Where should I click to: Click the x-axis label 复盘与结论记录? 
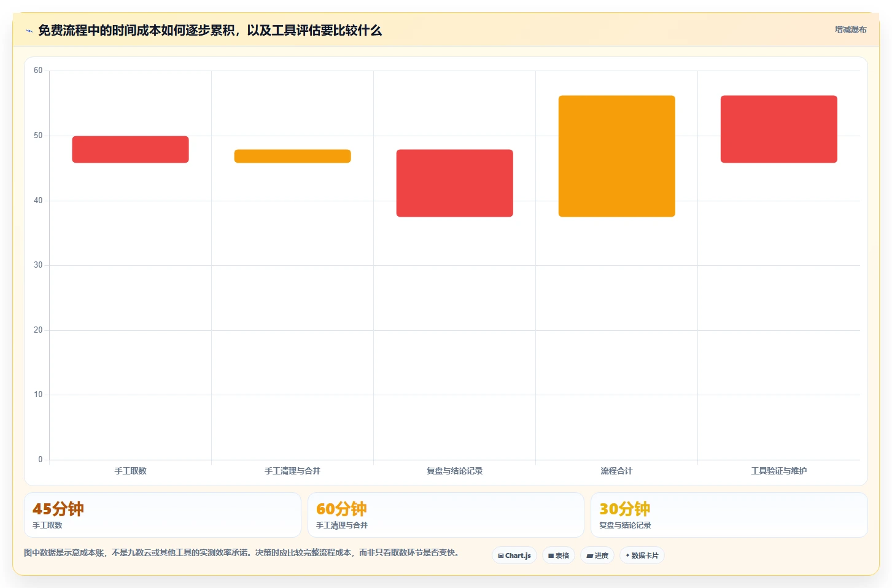coord(454,471)
